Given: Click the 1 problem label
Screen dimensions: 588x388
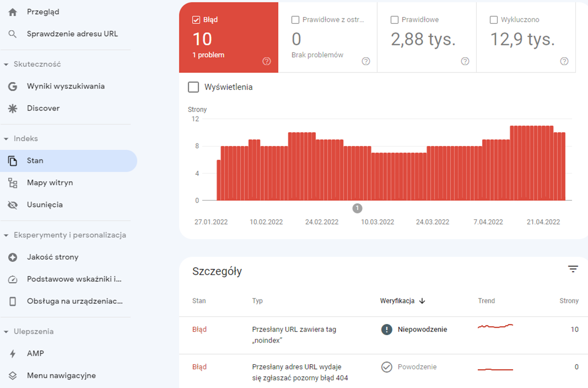Looking at the screenshot, I should coord(208,55).
